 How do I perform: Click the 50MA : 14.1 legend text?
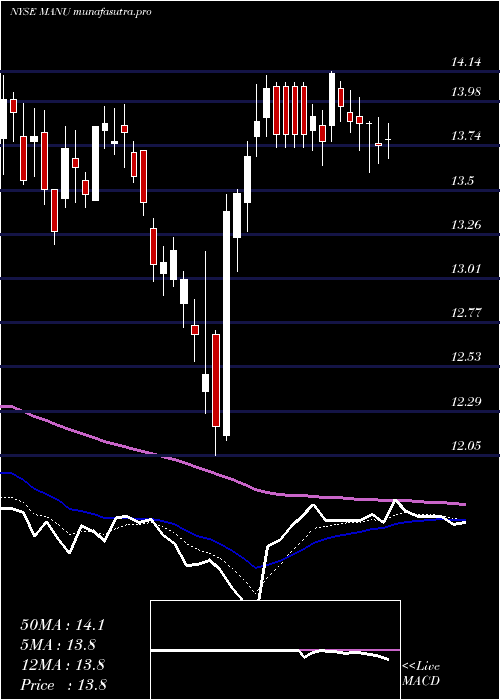(x=62, y=625)
